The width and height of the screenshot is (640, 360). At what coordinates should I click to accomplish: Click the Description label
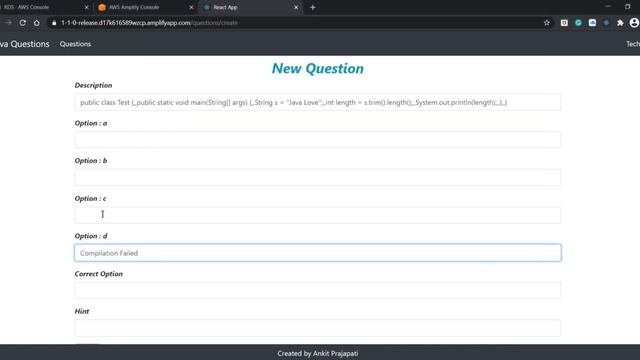[93, 85]
